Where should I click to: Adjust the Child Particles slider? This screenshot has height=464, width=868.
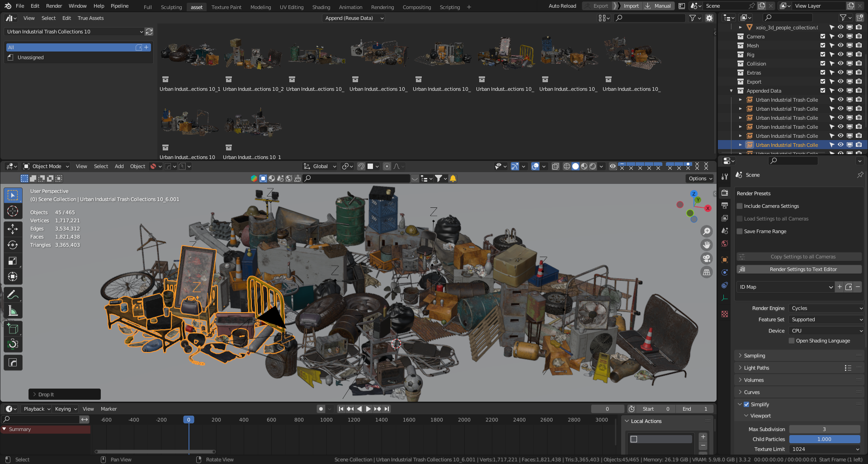(x=825, y=439)
